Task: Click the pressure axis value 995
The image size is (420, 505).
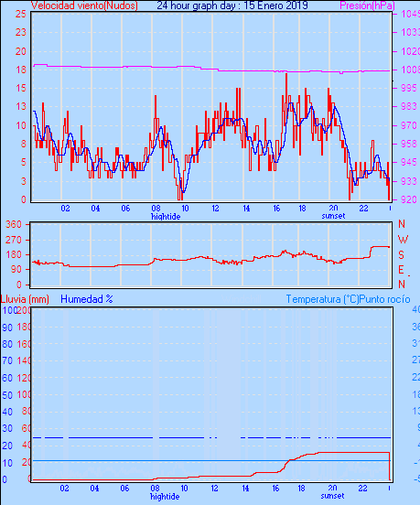Action: tap(410, 88)
